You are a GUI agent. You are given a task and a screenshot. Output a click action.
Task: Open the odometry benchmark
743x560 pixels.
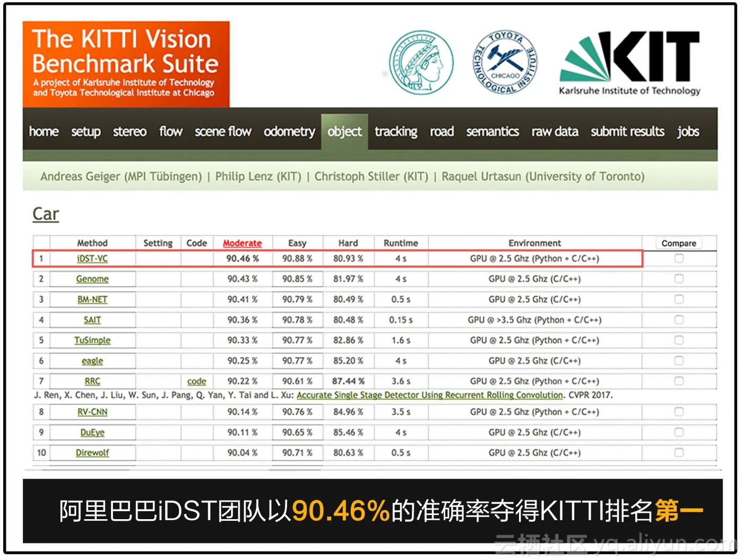click(x=289, y=132)
